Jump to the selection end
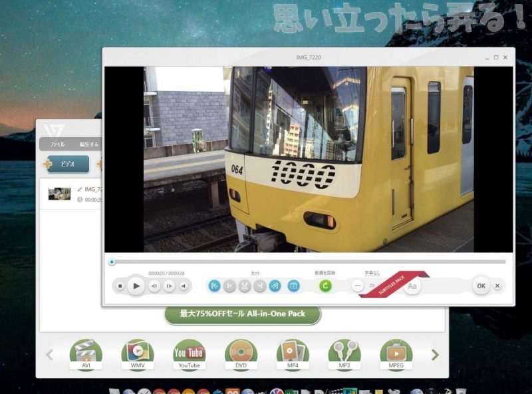 (260, 286)
